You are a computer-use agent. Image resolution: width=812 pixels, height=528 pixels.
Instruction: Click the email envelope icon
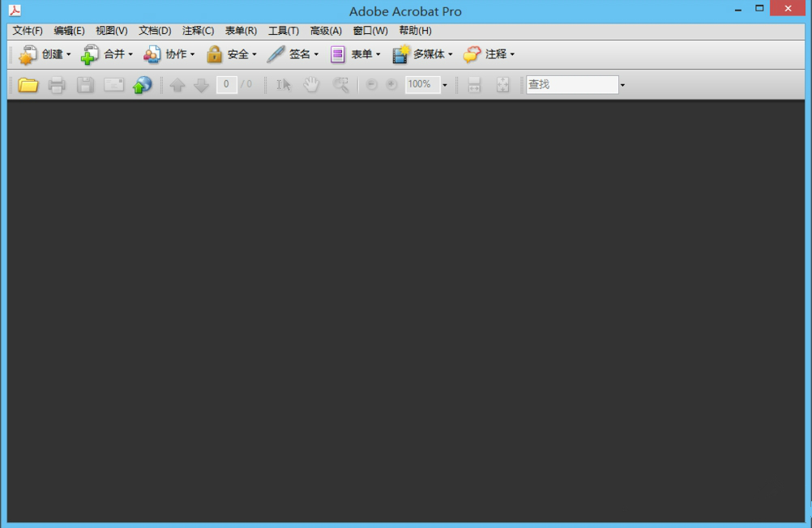tap(114, 85)
